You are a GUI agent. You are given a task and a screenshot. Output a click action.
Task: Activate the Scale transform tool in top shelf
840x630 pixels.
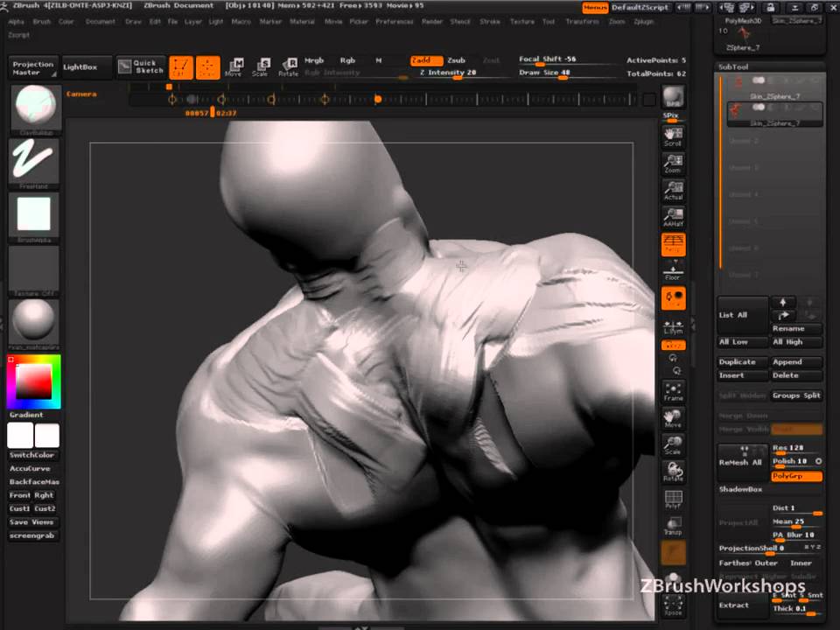[x=261, y=67]
